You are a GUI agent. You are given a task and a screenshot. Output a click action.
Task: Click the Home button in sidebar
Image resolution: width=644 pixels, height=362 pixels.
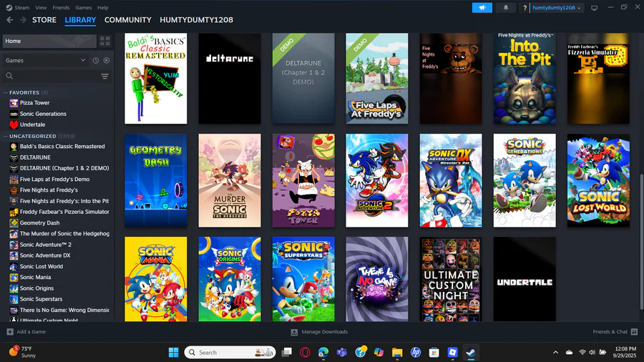49,41
